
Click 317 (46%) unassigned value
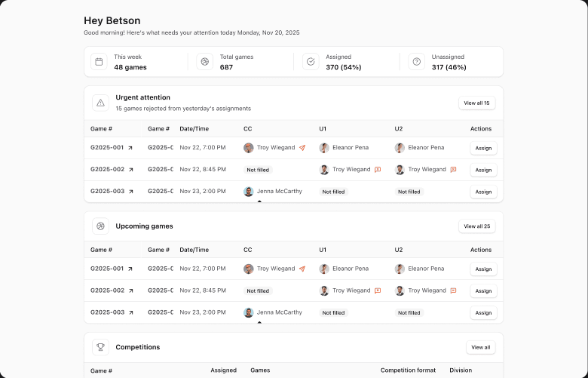(449, 68)
